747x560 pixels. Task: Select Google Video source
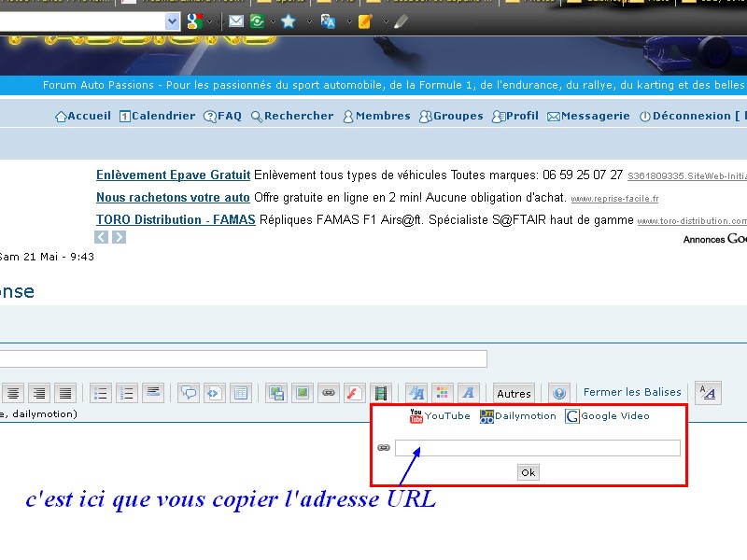608,415
